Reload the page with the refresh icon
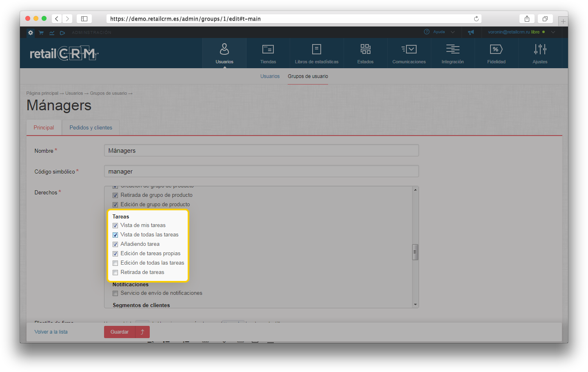588x372 pixels. pos(476,19)
